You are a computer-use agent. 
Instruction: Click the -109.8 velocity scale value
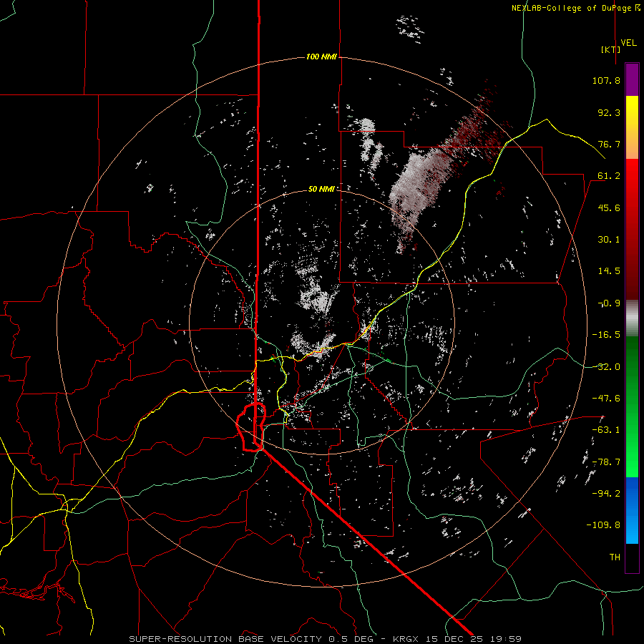click(603, 525)
